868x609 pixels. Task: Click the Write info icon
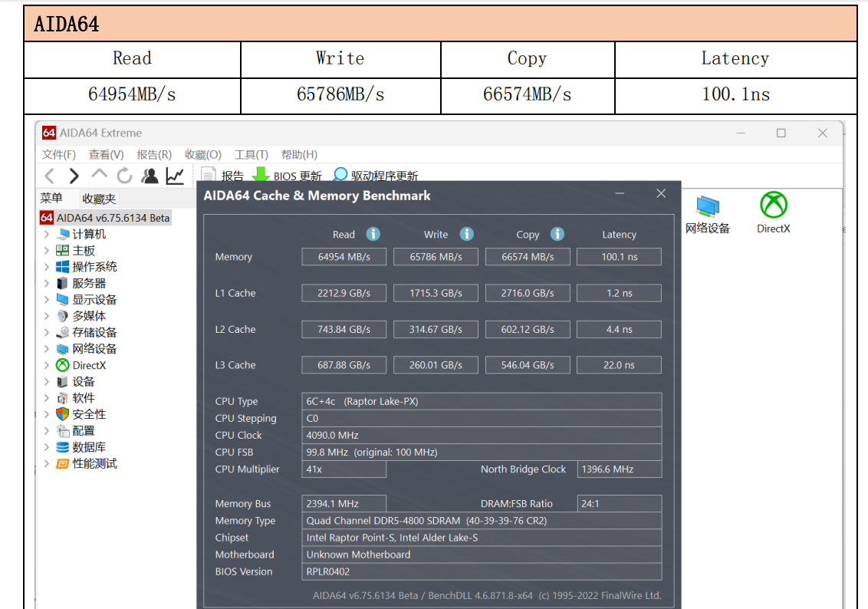pyautogui.click(x=466, y=234)
